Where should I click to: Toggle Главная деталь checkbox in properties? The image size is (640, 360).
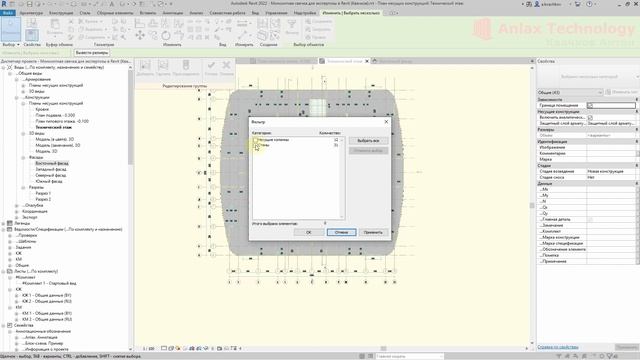click(590, 219)
